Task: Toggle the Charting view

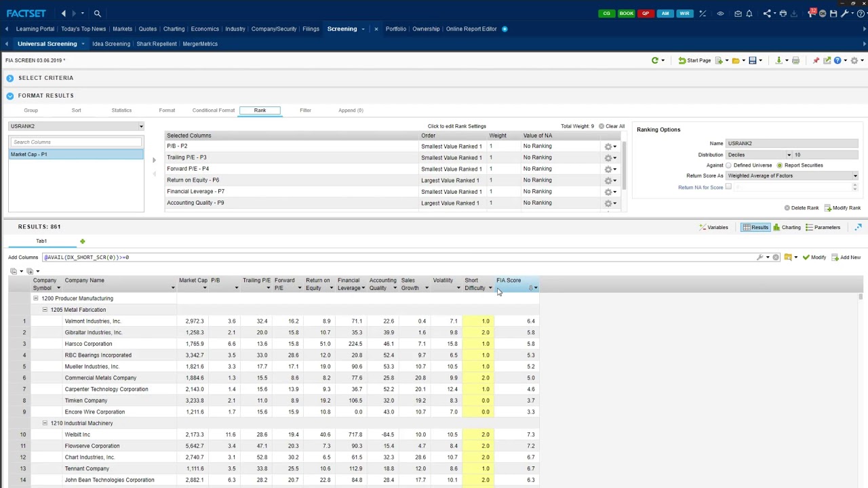Action: 787,228
